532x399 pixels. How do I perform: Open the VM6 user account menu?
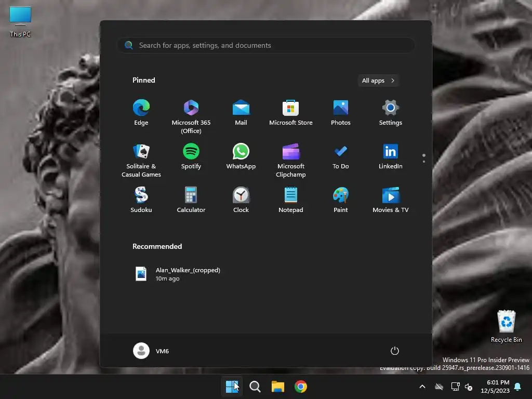coord(151,351)
